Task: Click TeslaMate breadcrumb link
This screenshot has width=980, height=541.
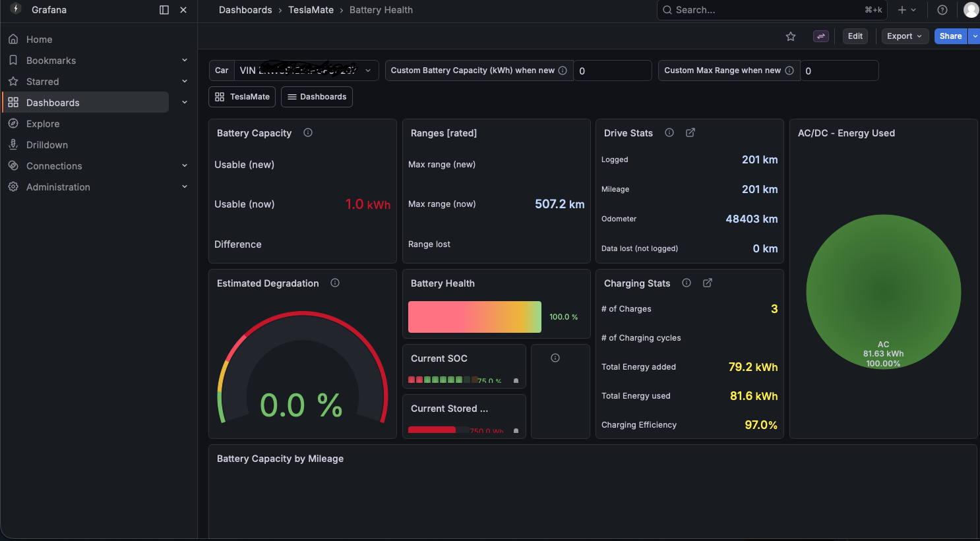Action: click(x=311, y=10)
